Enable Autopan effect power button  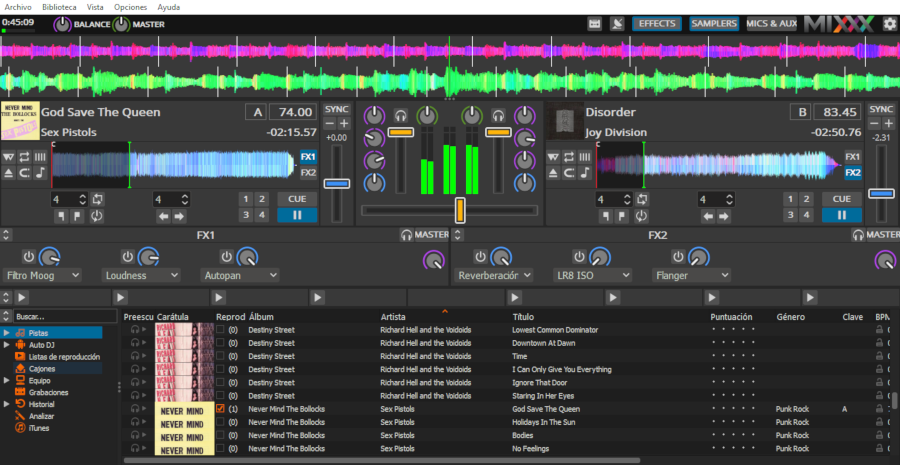(x=227, y=256)
